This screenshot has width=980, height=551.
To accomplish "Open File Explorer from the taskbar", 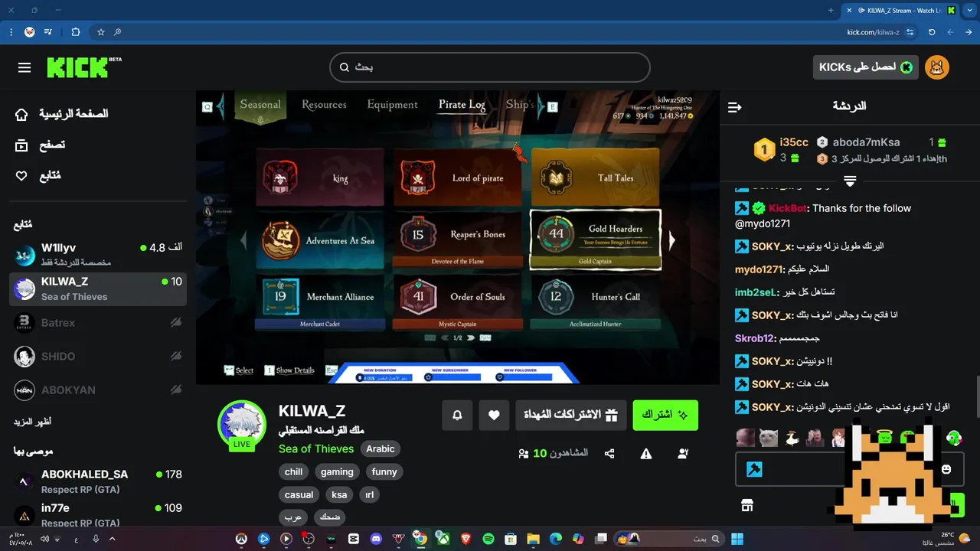I will click(x=534, y=539).
